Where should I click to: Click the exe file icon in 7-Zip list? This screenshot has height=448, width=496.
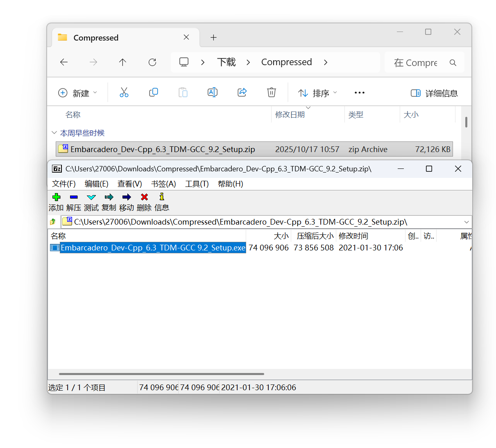(x=54, y=248)
